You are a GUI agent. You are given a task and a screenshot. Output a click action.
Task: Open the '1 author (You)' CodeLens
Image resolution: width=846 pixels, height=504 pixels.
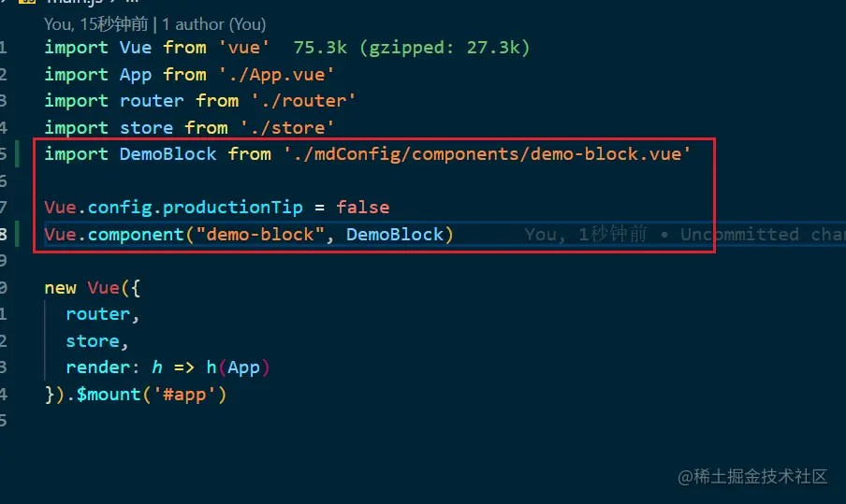click(214, 24)
